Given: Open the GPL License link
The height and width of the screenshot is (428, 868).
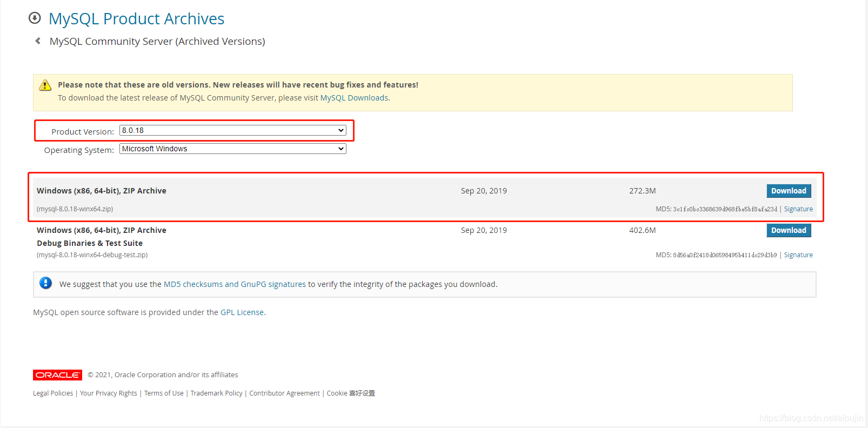Looking at the screenshot, I should [x=242, y=312].
